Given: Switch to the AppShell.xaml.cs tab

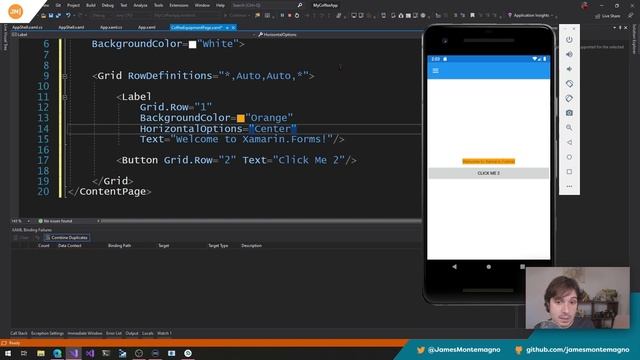Looking at the screenshot, I should pos(27,27).
